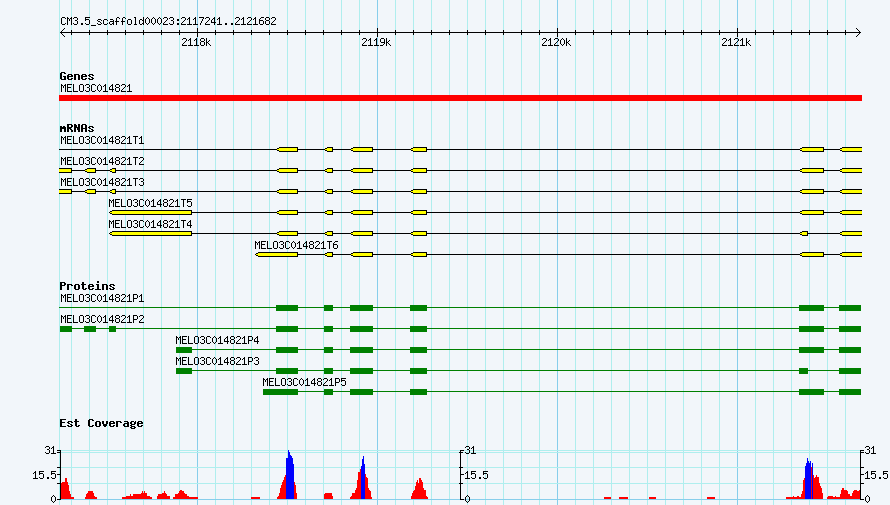Open protein label MELO3C014821P5
890x505 pixels.
point(304,382)
